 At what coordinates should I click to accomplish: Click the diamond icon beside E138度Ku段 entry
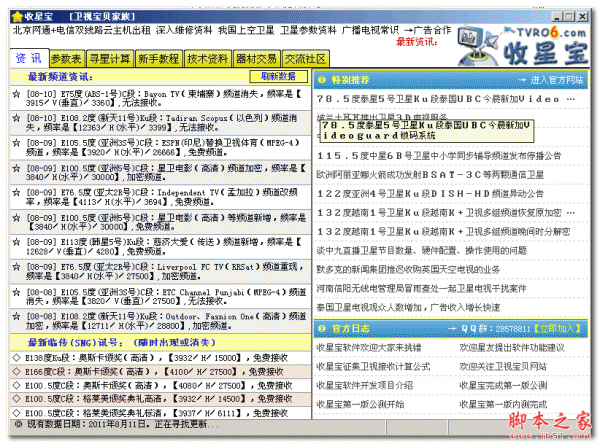coord(16,358)
